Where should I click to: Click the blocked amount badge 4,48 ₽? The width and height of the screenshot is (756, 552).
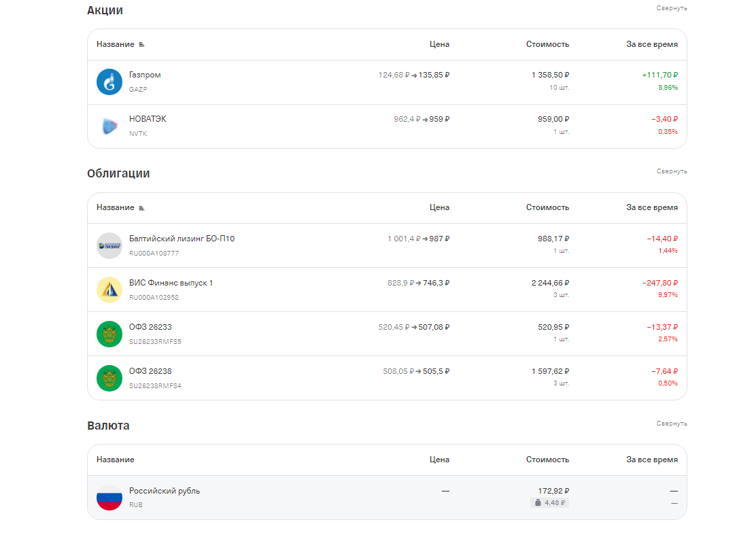[x=549, y=503]
